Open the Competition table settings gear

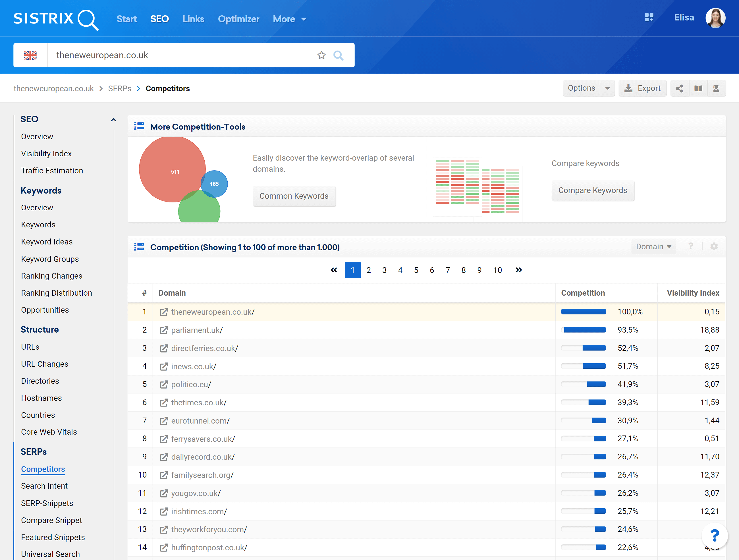(714, 246)
